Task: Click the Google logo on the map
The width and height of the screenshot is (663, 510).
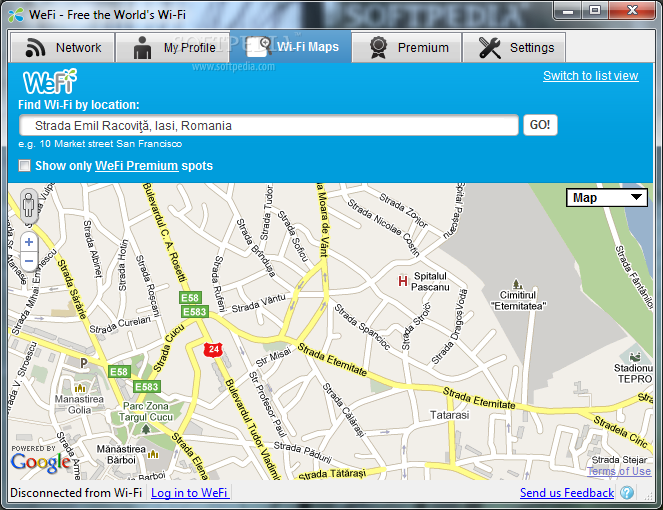Action: click(x=41, y=463)
